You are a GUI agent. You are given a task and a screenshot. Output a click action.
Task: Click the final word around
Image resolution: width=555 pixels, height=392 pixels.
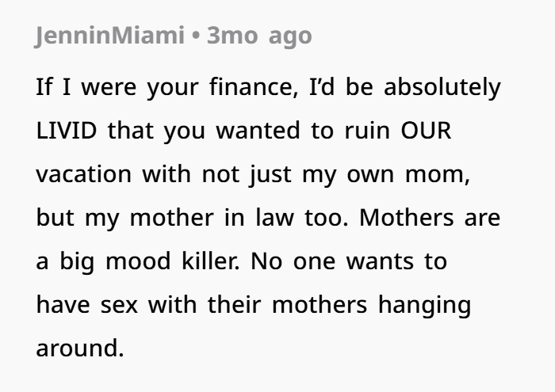coord(80,348)
